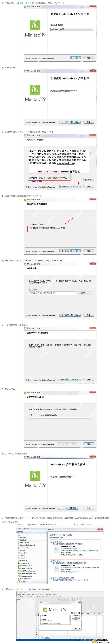Click Program Files in the Explorer breadcrumb
This screenshot has height=644, width=110.
point(31,525)
